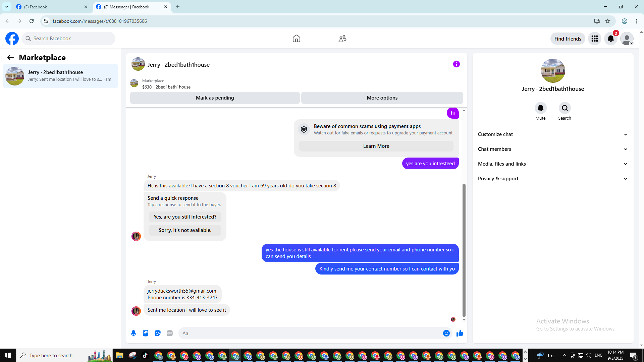
Task: Click the More options button
Action: (382, 98)
